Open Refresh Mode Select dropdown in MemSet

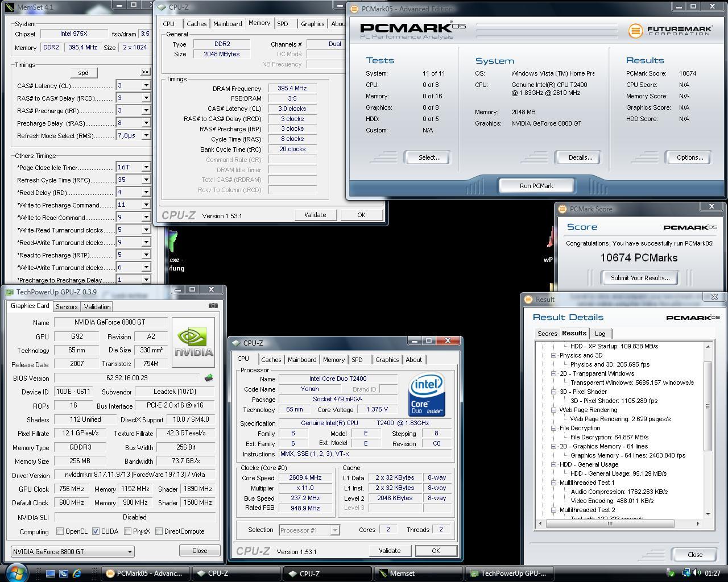point(146,135)
